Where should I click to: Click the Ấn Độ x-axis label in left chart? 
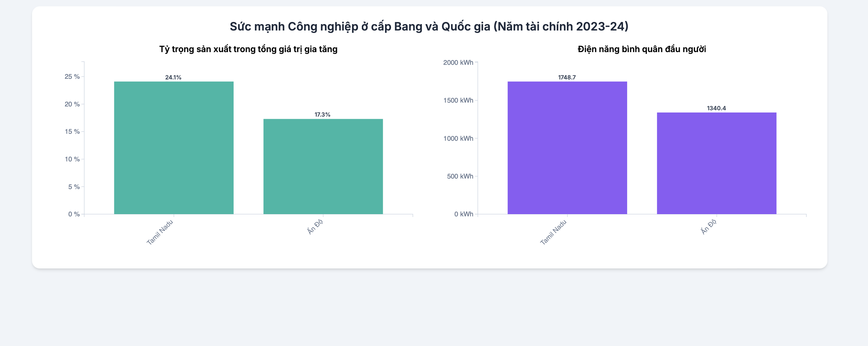315,227
